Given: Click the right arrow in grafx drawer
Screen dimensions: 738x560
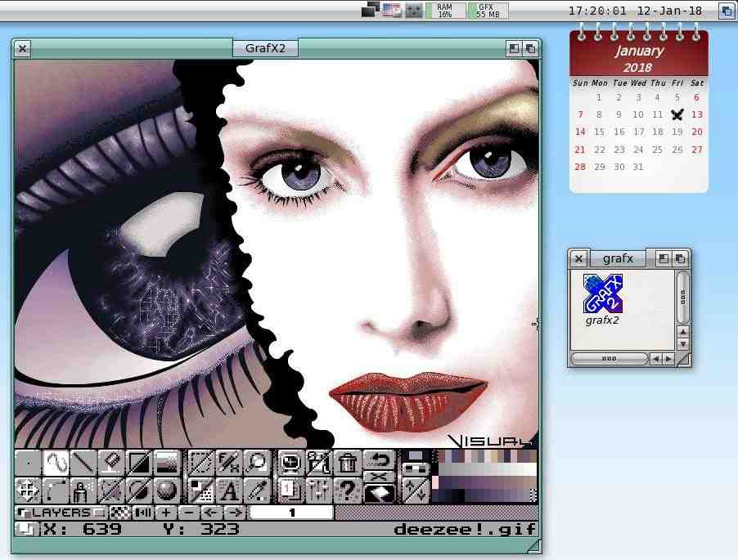Looking at the screenshot, I should click(668, 359).
